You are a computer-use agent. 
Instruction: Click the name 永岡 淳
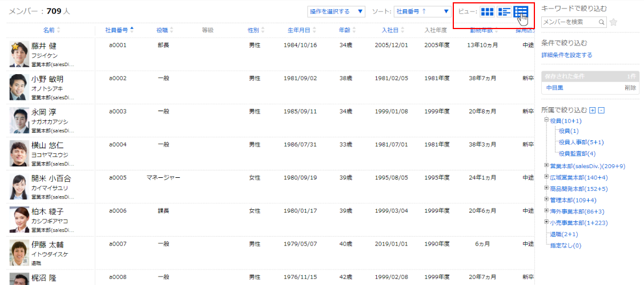click(44, 112)
